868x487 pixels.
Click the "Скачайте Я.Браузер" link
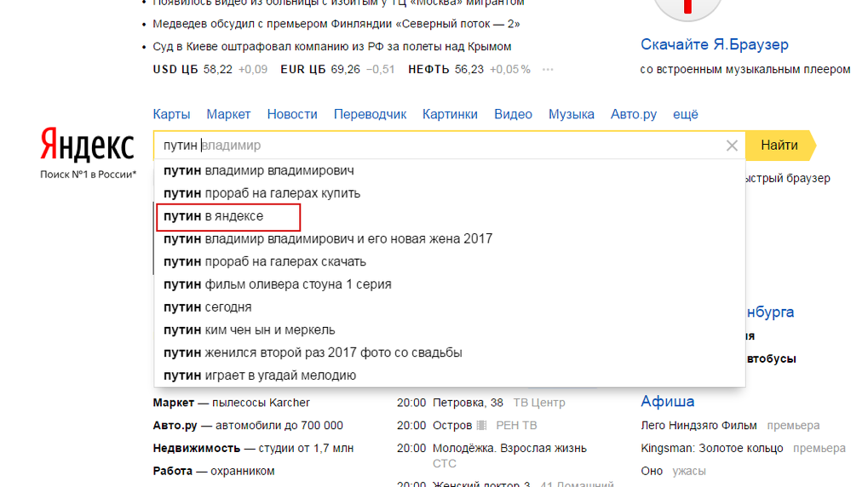tap(714, 44)
